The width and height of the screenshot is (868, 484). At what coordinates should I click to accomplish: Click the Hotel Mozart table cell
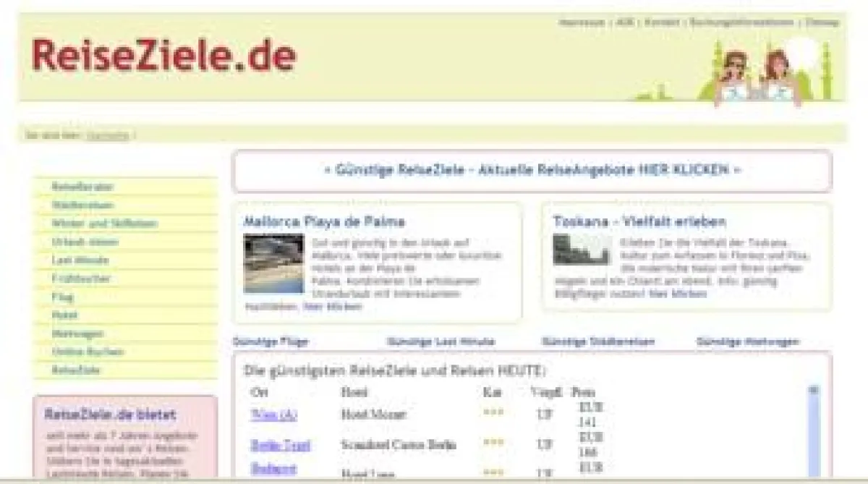[x=373, y=415]
